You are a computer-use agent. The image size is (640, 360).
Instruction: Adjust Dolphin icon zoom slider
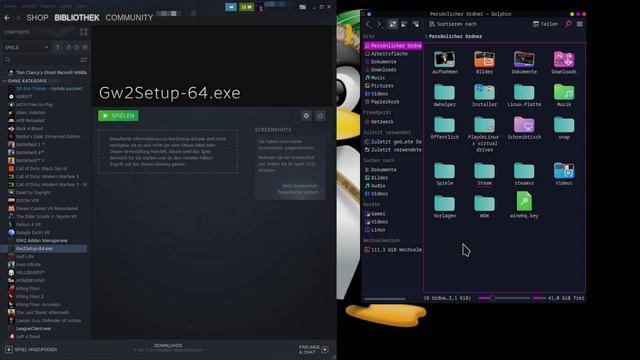(504, 298)
